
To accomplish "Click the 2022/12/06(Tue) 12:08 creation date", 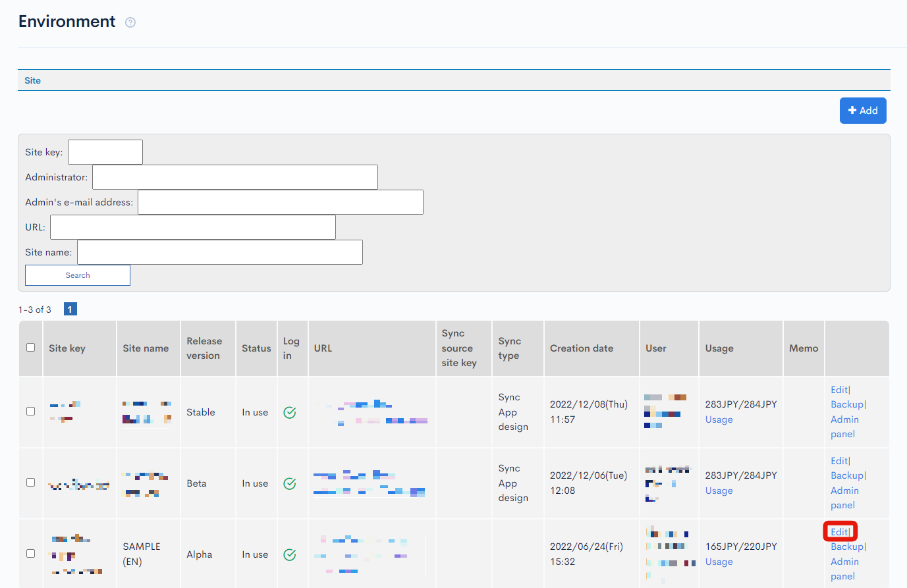I will point(589,483).
